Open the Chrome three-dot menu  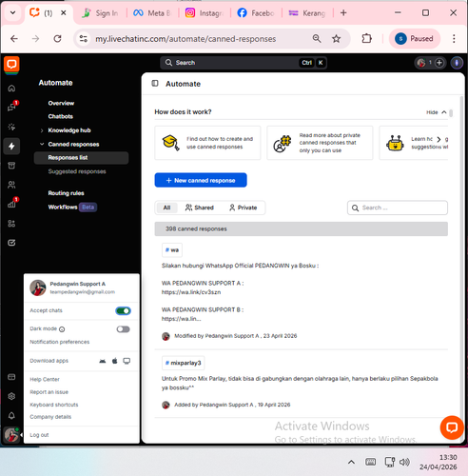(454, 39)
